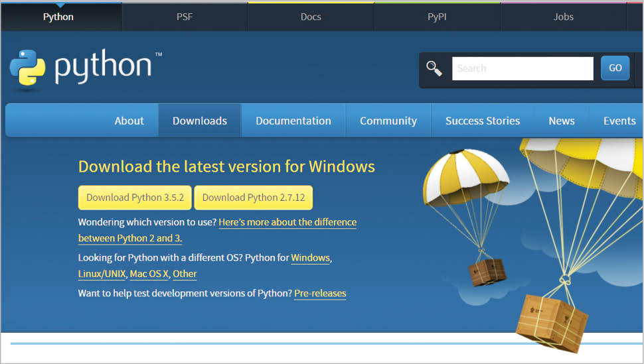This screenshot has height=364, width=644.
Task: Click the Python logo icon
Action: pyautogui.click(x=27, y=69)
